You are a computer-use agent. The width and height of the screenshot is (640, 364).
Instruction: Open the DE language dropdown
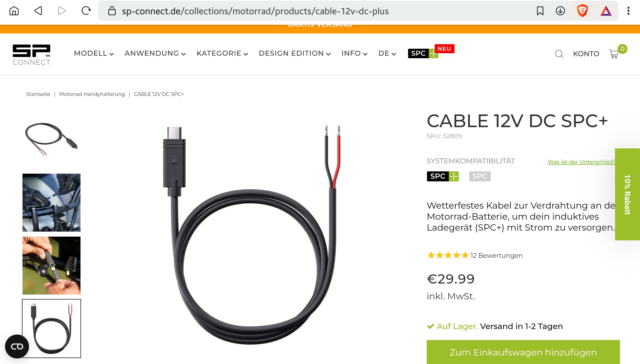387,53
